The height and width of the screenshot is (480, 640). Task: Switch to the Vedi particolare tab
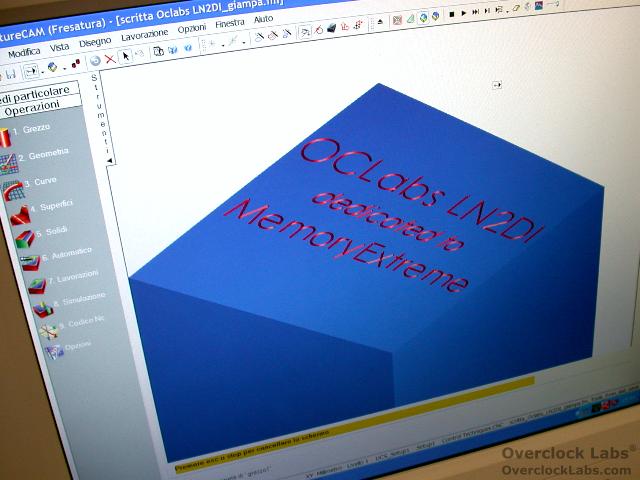coord(34,94)
